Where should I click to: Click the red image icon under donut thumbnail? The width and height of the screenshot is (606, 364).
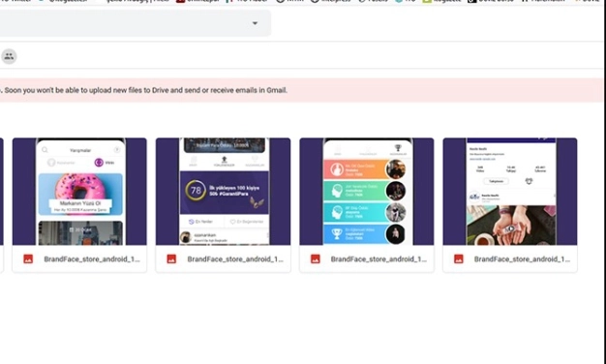pos(28,259)
